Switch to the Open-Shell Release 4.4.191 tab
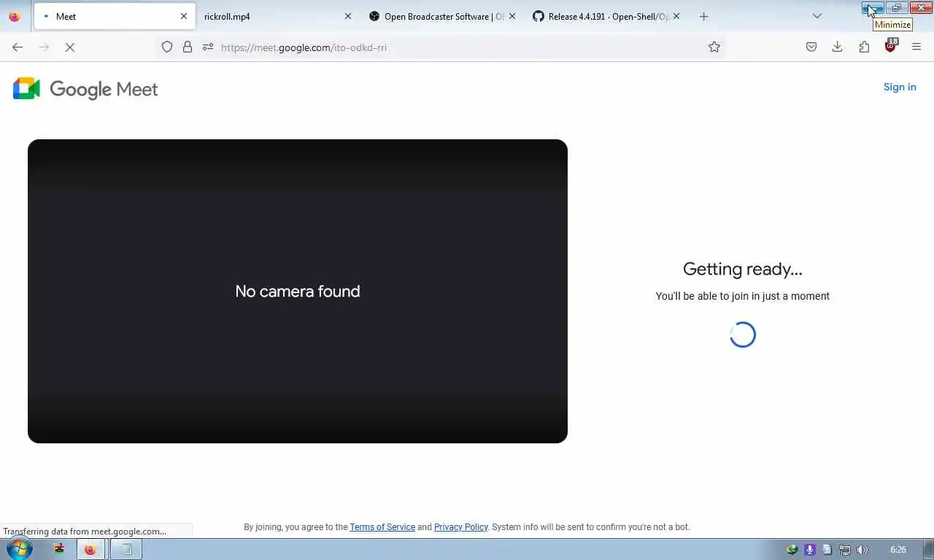Screen dimensions: 934x560 [x=606, y=16]
